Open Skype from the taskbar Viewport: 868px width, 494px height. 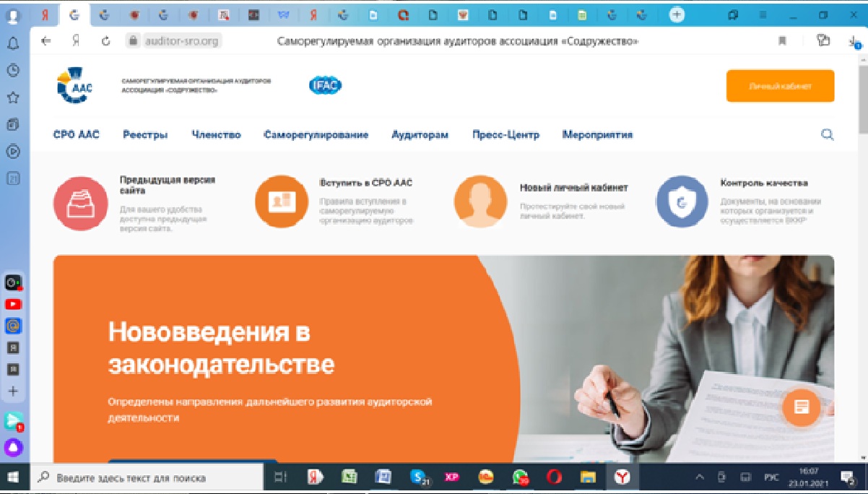pos(418,477)
